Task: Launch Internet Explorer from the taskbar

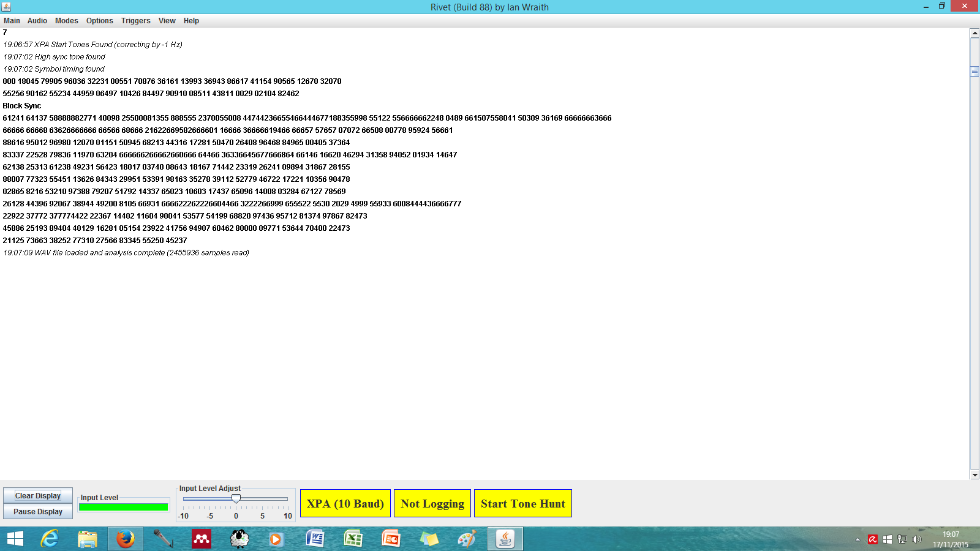Action: pyautogui.click(x=50, y=539)
